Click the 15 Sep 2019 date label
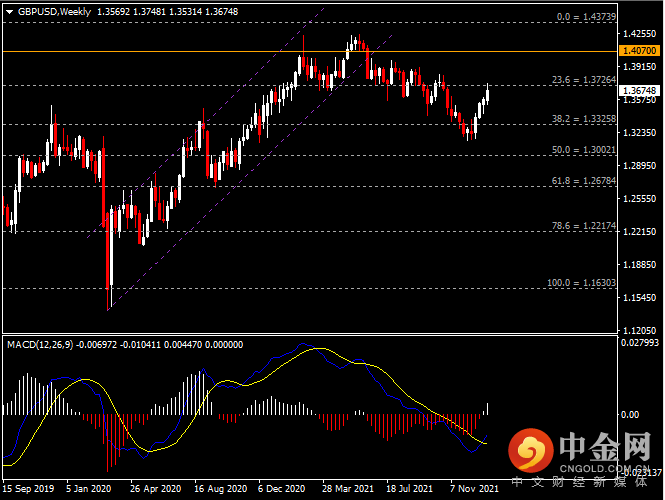This screenshot has width=665, height=500. tap(28, 489)
